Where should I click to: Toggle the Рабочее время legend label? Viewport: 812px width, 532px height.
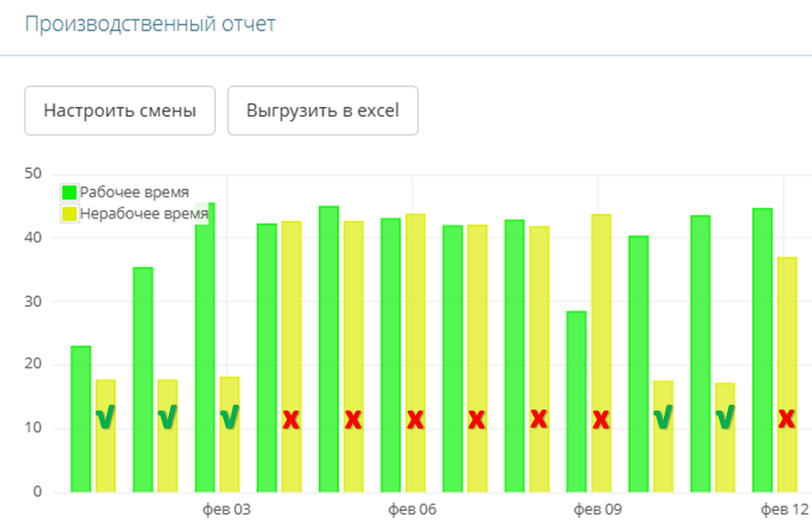(134, 193)
